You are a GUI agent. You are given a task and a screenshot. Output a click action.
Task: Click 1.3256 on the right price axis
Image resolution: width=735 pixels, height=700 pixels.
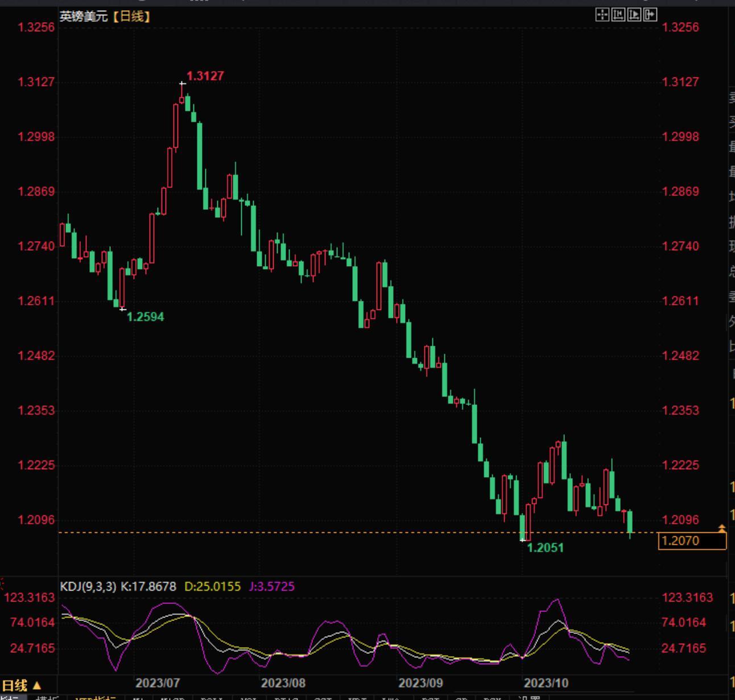(680, 27)
